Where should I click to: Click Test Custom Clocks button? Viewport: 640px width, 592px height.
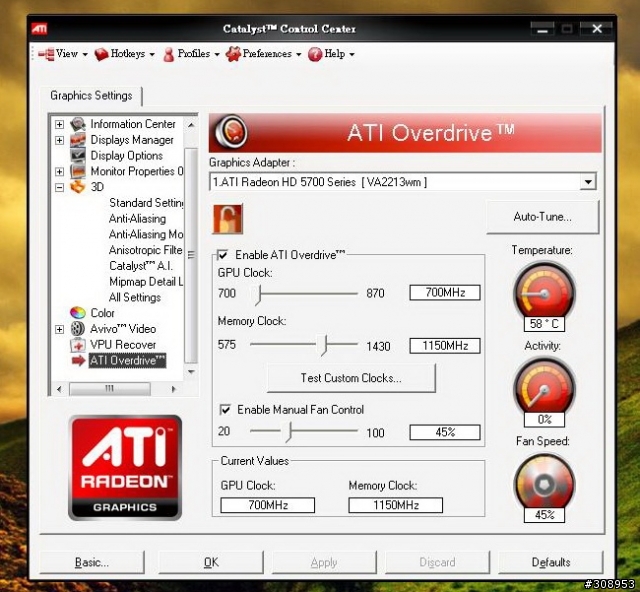pos(351,378)
